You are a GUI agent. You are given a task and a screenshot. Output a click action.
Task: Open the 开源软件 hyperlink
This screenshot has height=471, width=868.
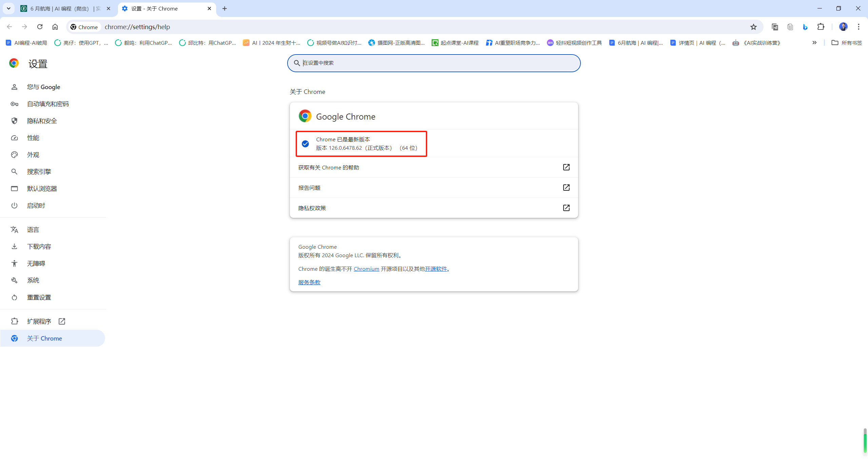(436, 269)
